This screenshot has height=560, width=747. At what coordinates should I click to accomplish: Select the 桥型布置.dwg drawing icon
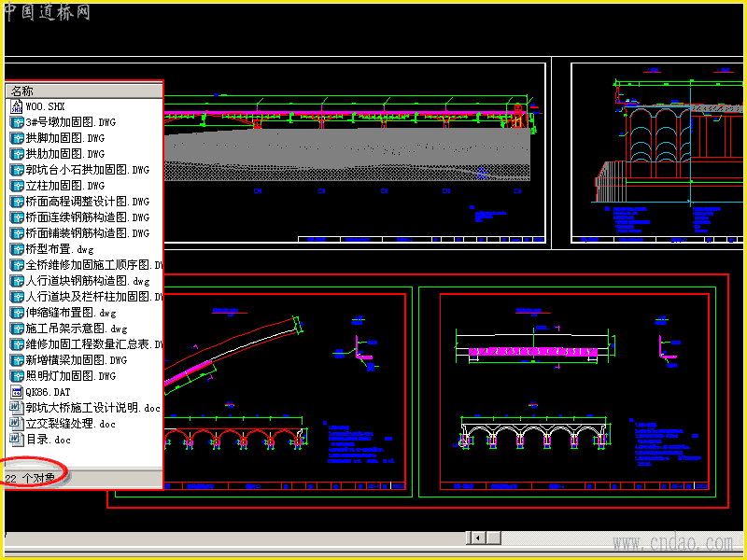point(17,249)
